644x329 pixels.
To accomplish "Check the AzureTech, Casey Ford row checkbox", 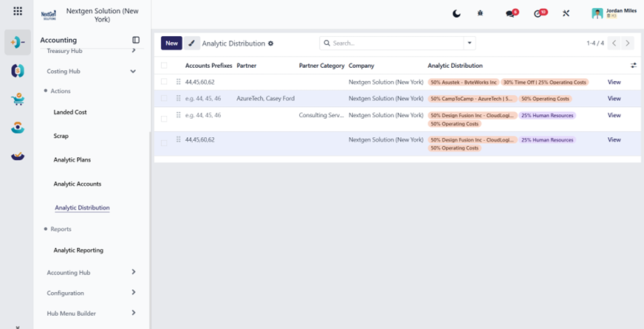I will click(164, 98).
